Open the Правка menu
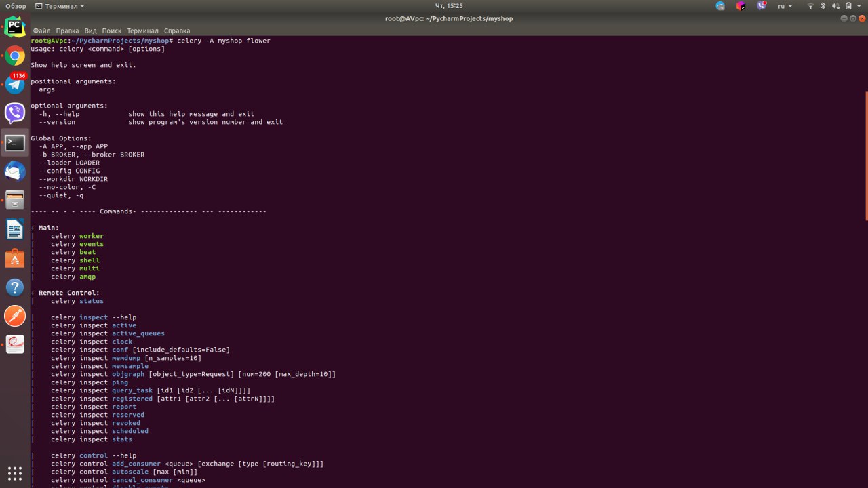The height and width of the screenshot is (488, 868). tap(67, 30)
